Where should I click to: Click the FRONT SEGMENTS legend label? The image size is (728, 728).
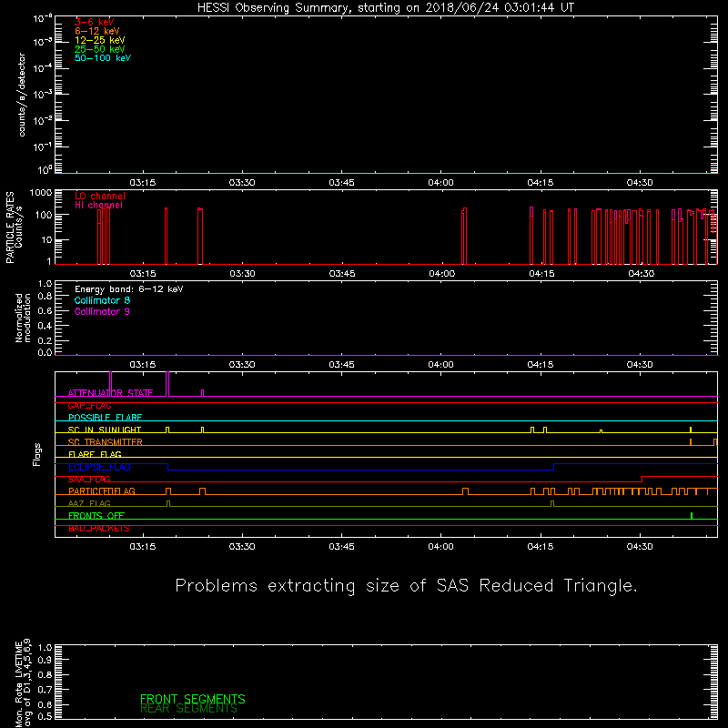193,699
